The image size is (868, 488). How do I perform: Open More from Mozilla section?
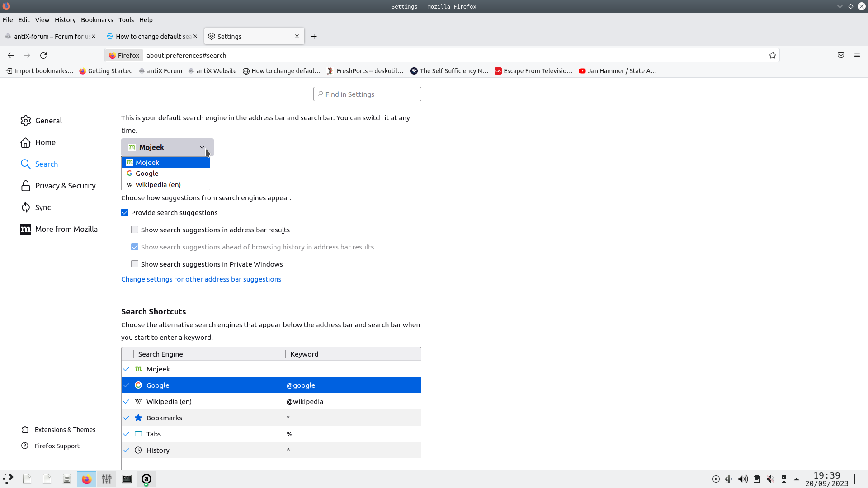(x=59, y=229)
